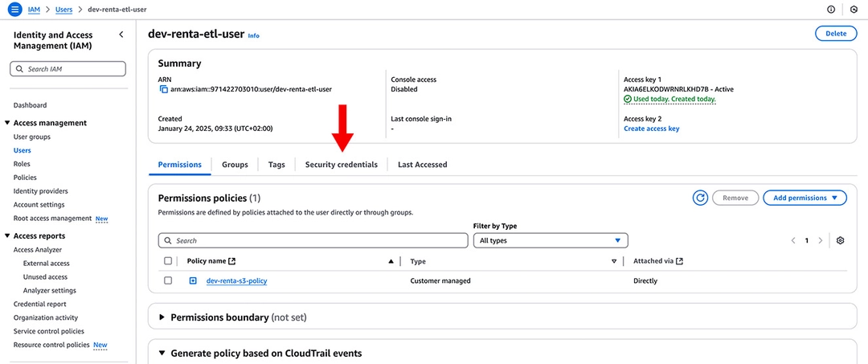Click external link icon beside Policy name
The image size is (868, 364).
tap(232, 261)
